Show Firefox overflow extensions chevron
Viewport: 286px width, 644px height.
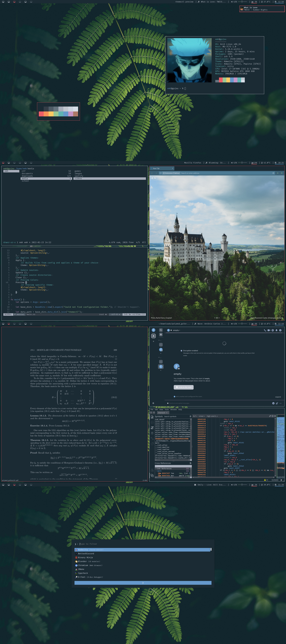(x=278, y=173)
